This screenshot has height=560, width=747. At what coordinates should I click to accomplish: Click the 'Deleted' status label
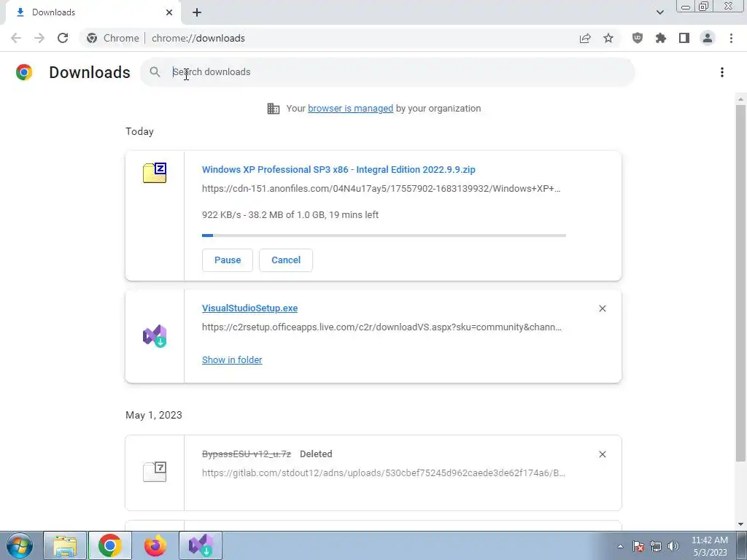point(316,454)
